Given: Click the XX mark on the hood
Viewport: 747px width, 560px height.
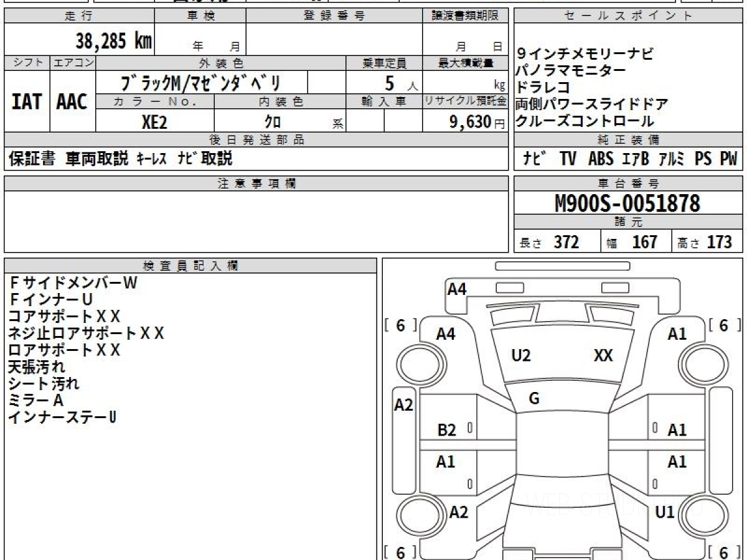Looking at the screenshot, I should [603, 356].
